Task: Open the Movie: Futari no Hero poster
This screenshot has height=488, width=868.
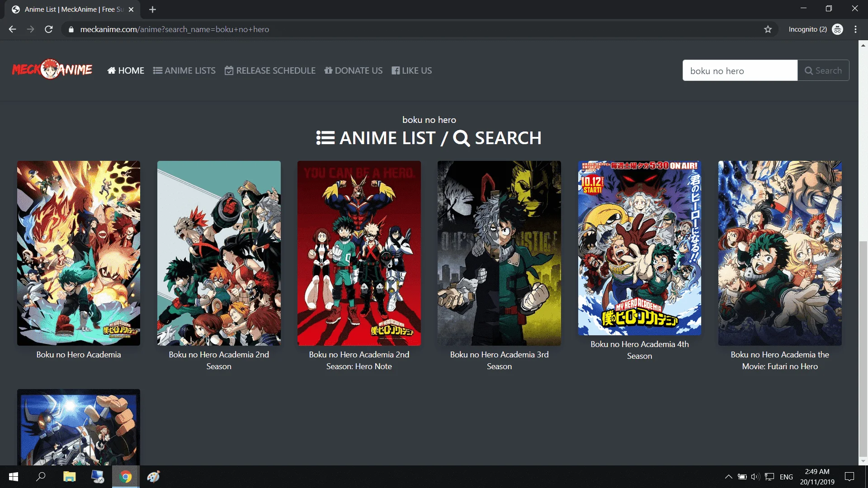Action: [780, 253]
